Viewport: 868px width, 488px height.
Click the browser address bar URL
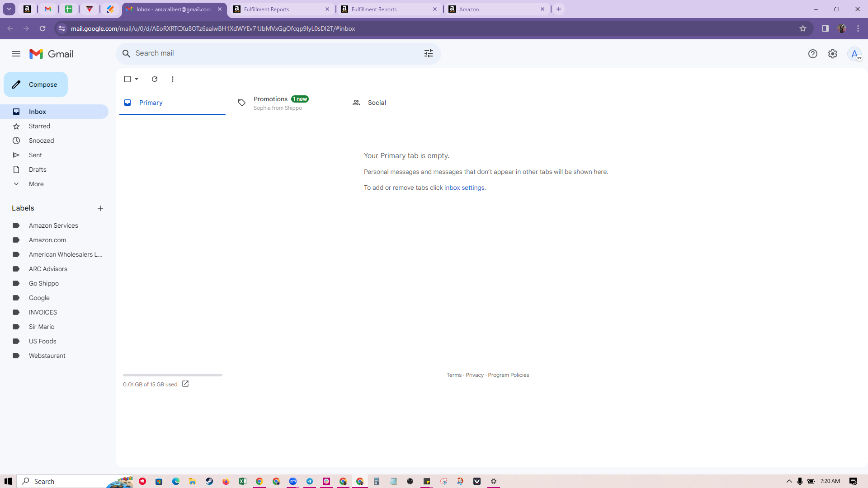pos(212,28)
